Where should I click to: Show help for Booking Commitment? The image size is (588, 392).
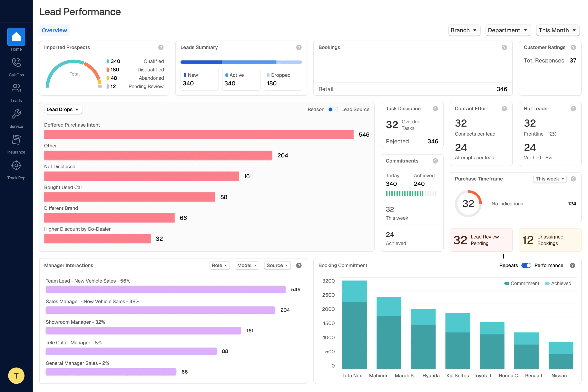pos(572,265)
